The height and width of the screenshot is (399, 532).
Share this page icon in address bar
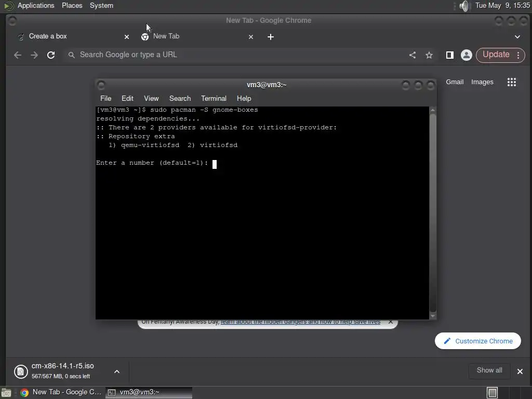[412, 55]
